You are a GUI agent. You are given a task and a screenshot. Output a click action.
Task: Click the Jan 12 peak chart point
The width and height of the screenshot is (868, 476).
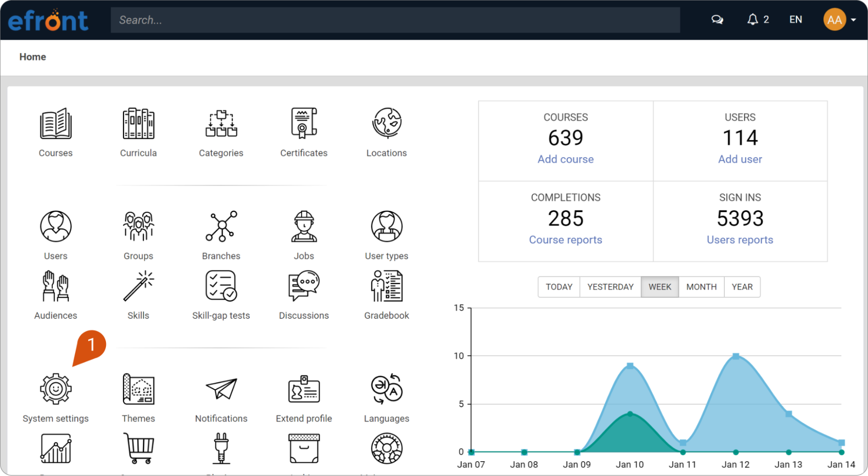(736, 356)
